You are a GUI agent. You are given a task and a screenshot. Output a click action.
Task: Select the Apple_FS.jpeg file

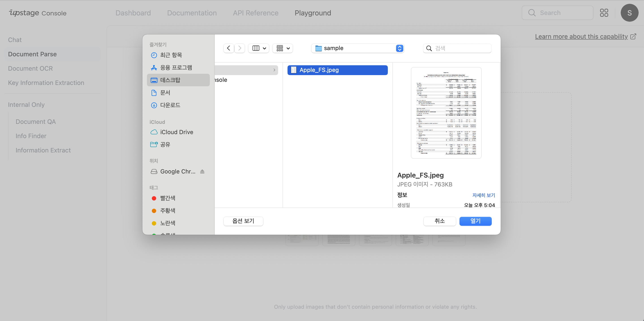[337, 70]
